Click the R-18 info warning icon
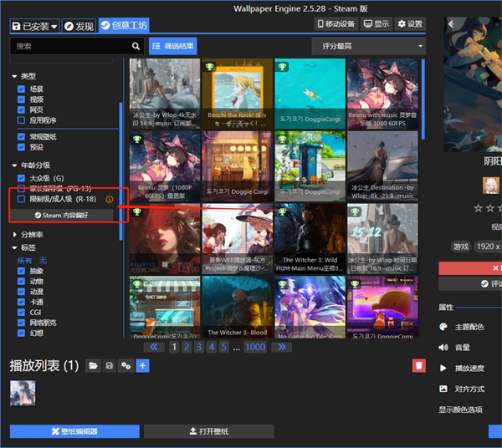 click(x=109, y=199)
